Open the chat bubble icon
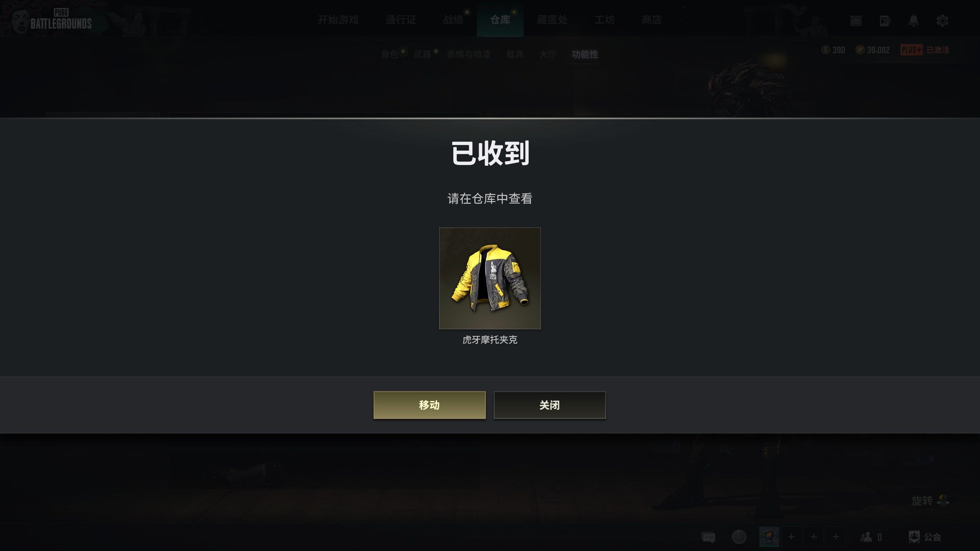This screenshot has height=551, width=980. (708, 537)
